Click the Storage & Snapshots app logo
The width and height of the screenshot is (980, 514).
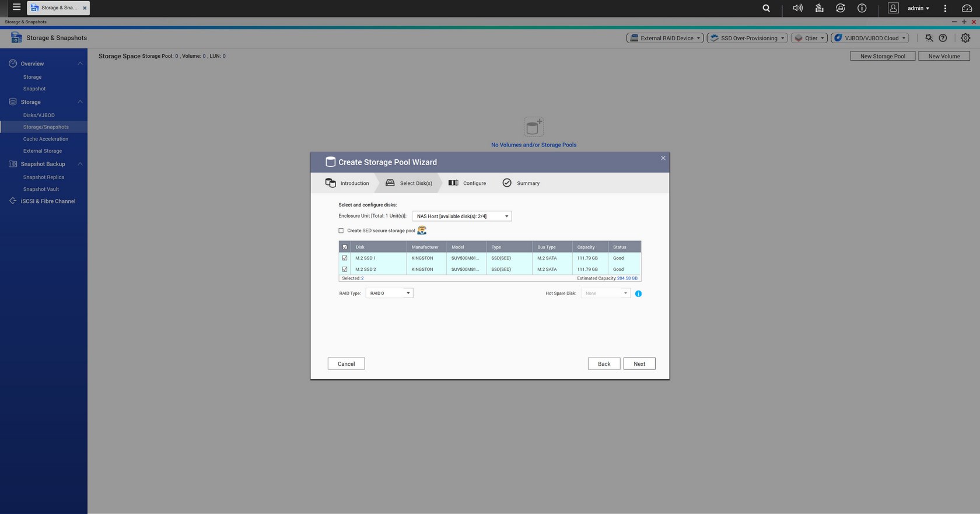[x=16, y=37]
